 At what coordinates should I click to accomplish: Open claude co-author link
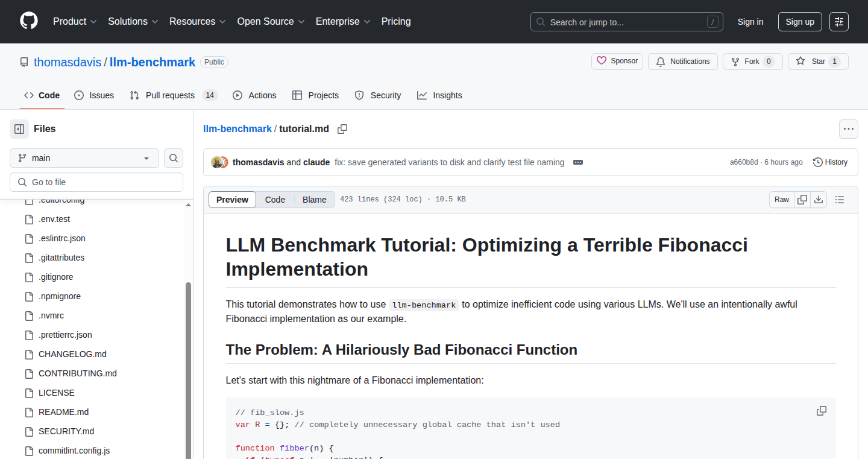316,162
